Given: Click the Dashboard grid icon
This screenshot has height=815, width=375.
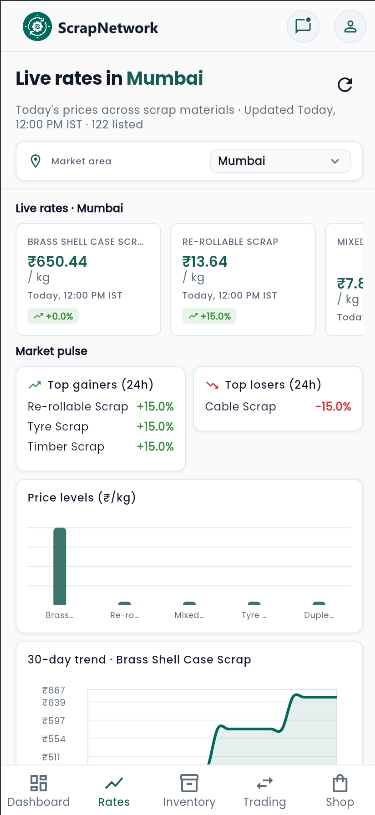Looking at the screenshot, I should [38, 783].
